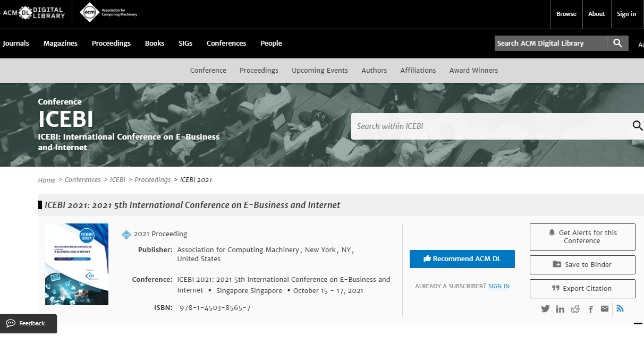Click the Save to Binder button
Screen dimensions: 644x345
click(x=582, y=264)
